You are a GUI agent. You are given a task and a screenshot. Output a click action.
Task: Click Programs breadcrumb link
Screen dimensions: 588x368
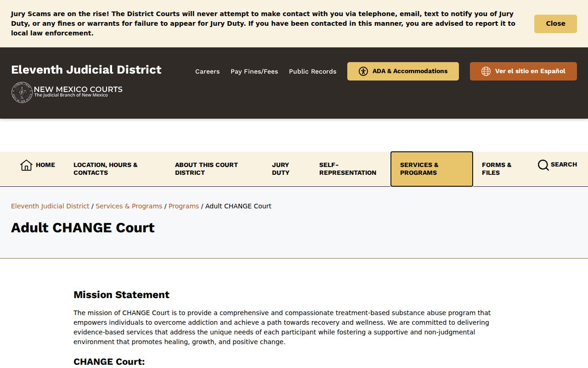(184, 206)
